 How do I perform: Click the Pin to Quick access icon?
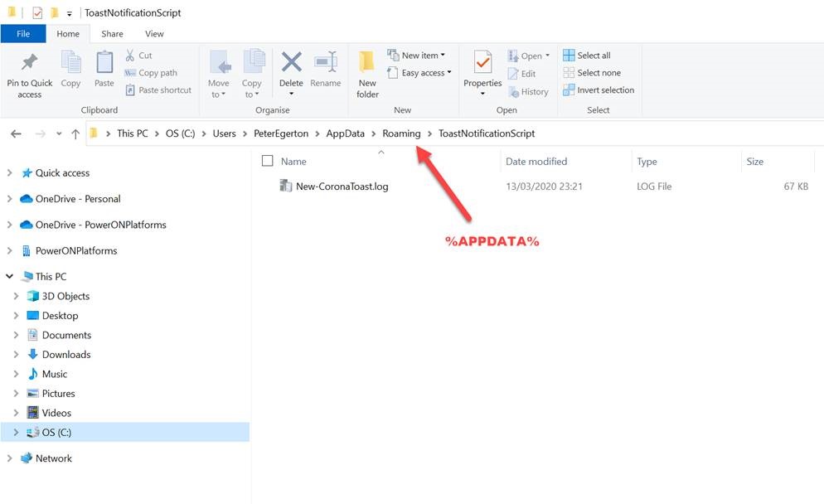(30, 63)
